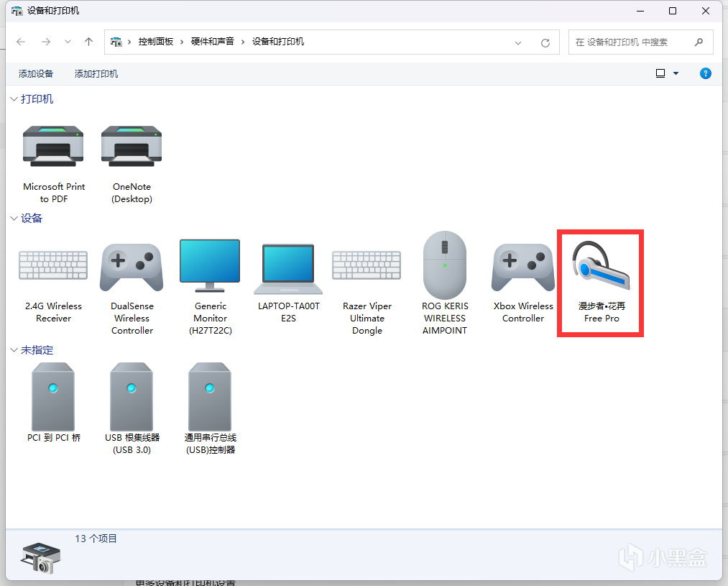Select the Razer Viper Ultimate Dongle icon
728x586 pixels.
[367, 265]
